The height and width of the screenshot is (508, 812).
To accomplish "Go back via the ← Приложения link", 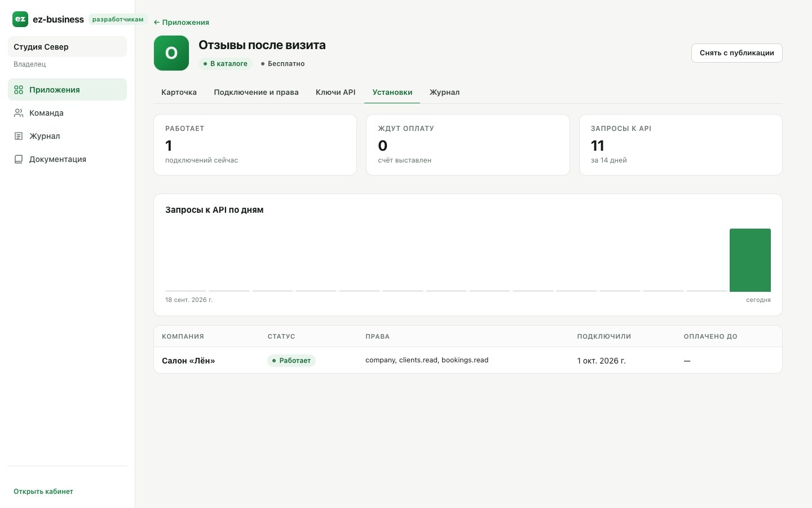I will (182, 23).
